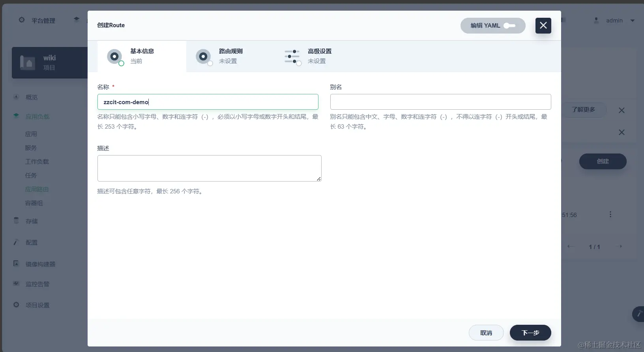
Task: Go to the next page arrow
Action: 620,247
